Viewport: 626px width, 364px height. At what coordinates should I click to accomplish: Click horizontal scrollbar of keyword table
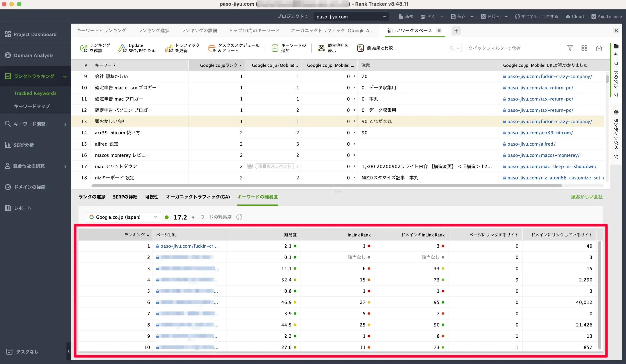pyautogui.click(x=326, y=186)
